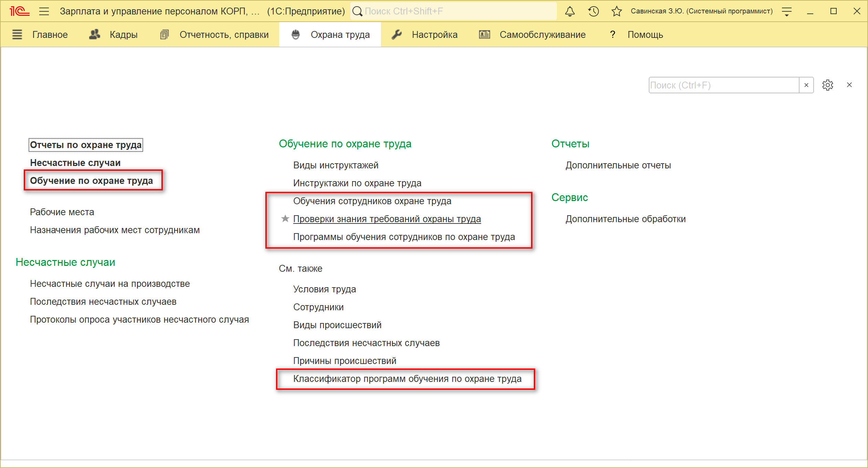Open history clock icon
This screenshot has height=468, width=868.
[593, 11]
